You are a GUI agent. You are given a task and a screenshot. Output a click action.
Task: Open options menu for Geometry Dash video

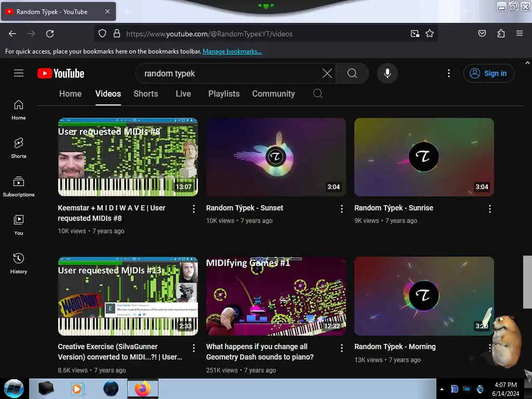point(342,348)
